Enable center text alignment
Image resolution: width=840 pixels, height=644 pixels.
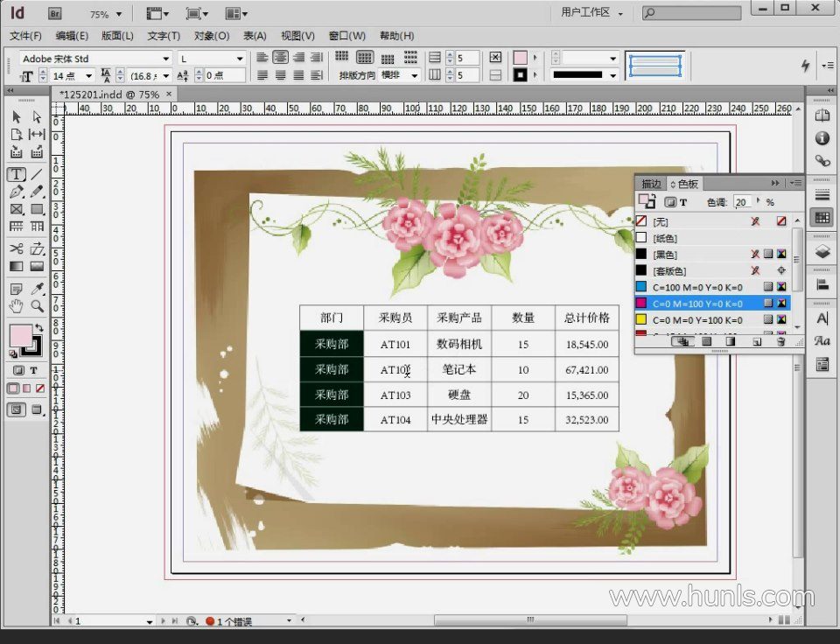coord(280,58)
